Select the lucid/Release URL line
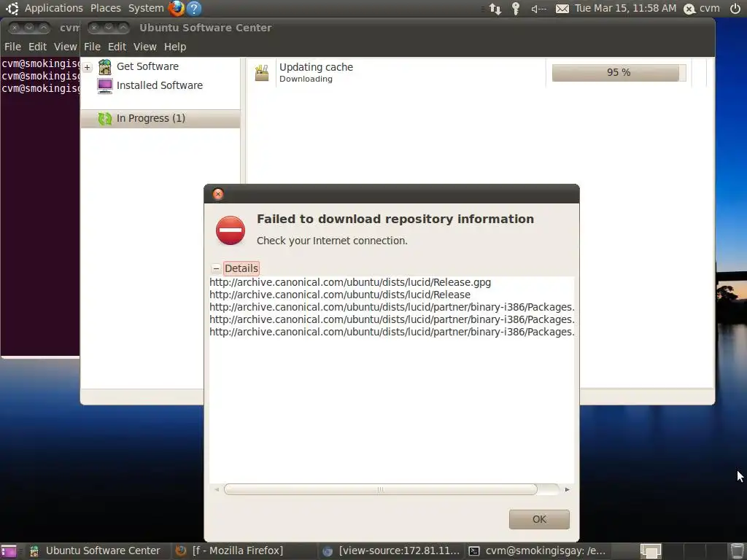 pos(340,295)
